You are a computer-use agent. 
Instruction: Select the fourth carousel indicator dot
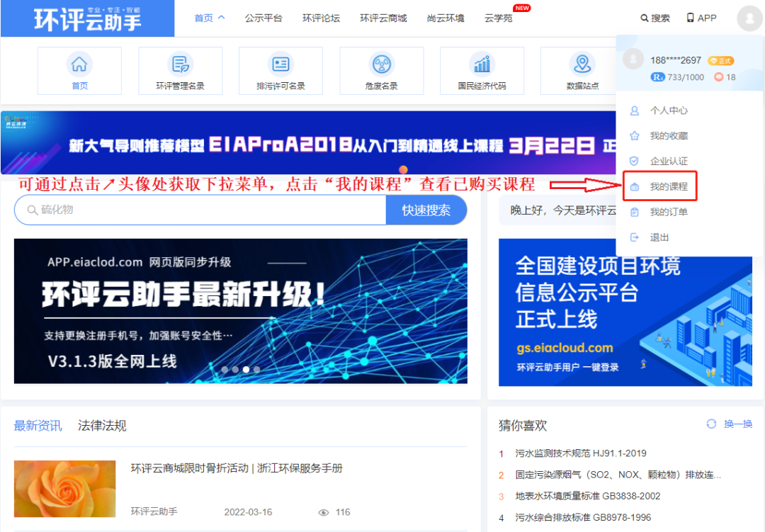(x=256, y=370)
